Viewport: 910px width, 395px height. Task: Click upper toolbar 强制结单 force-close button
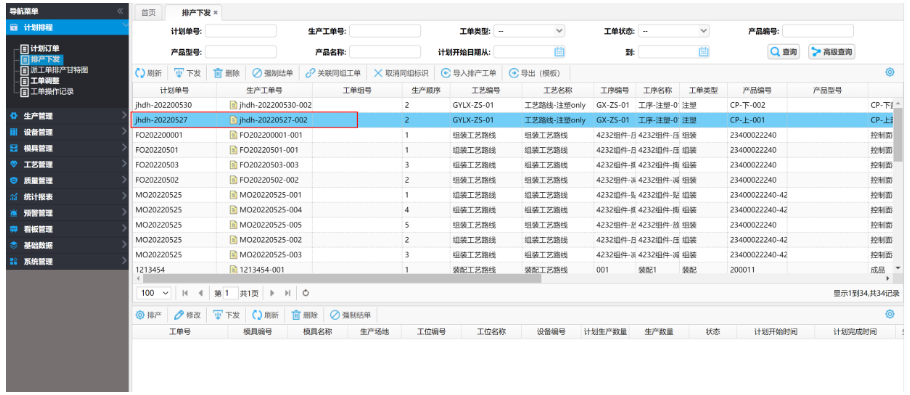point(272,74)
